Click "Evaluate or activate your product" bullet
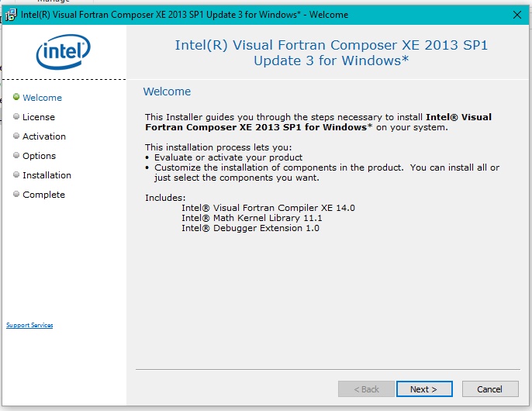 228,157
